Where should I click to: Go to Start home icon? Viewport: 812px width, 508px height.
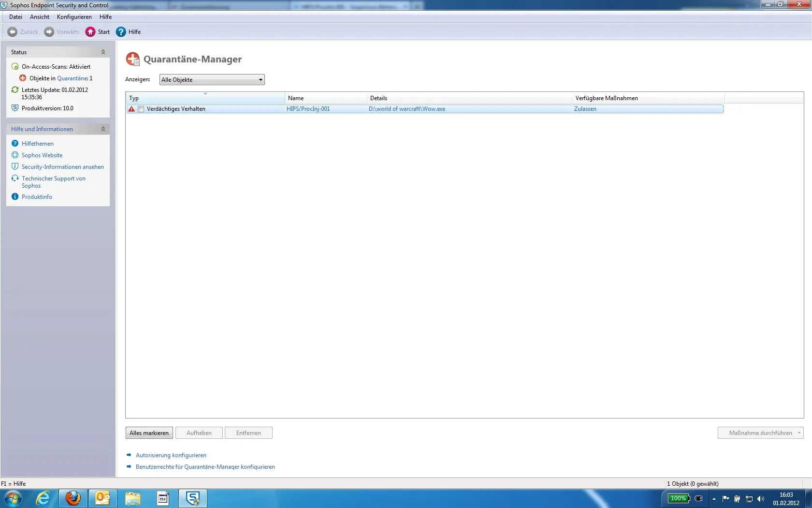(90, 32)
